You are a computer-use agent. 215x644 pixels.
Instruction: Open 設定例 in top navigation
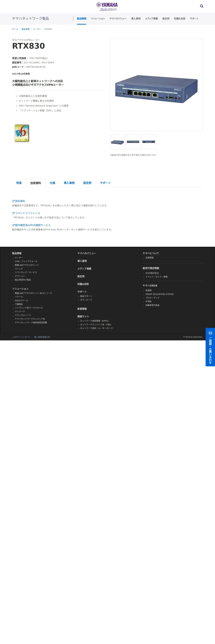(x=166, y=19)
